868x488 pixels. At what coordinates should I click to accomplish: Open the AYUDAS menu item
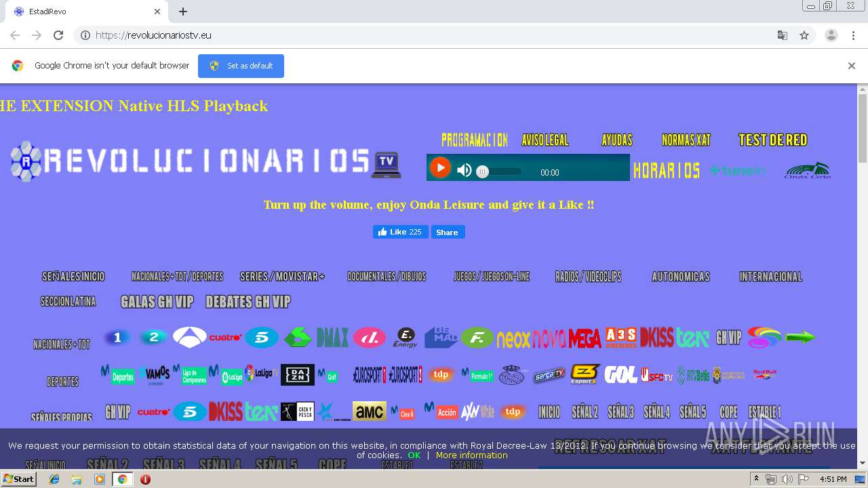[617, 140]
